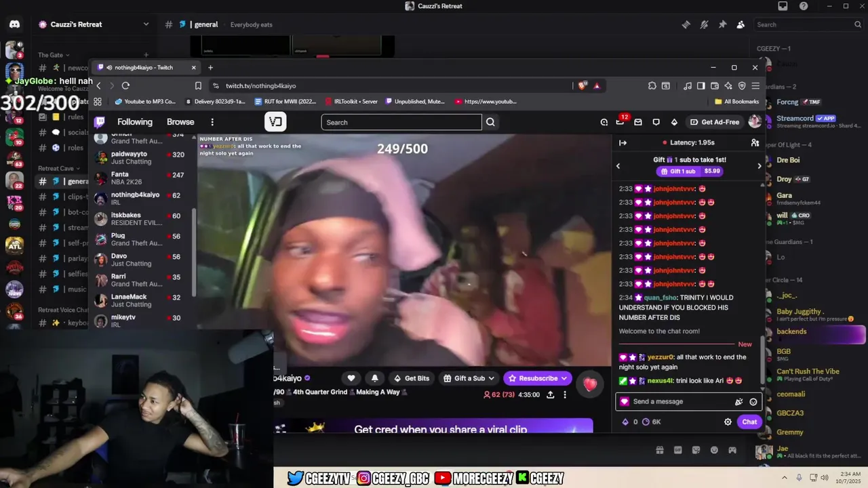This screenshot has width=868, height=488.
Task: Open Twitch notifications inbox with 12 badge
Action: pos(620,121)
